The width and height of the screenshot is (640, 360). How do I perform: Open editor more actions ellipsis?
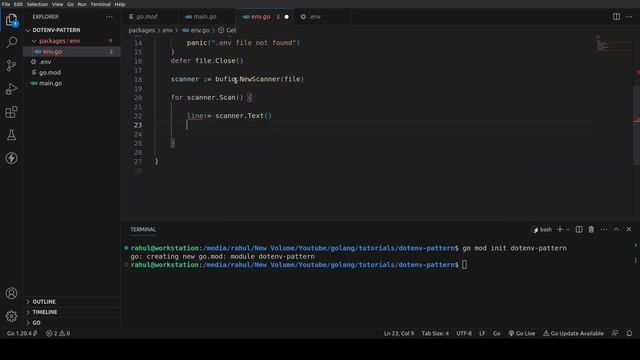pos(629,17)
